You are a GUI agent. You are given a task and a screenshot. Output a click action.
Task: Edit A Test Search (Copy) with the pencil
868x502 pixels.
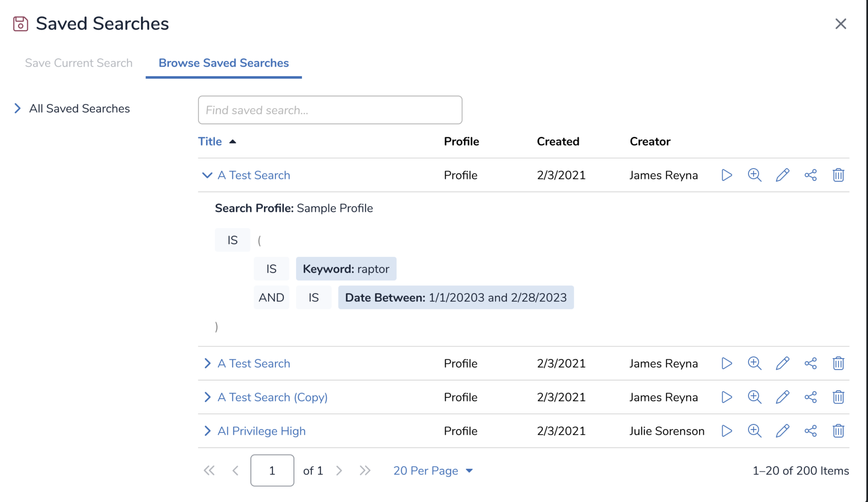[x=782, y=397]
